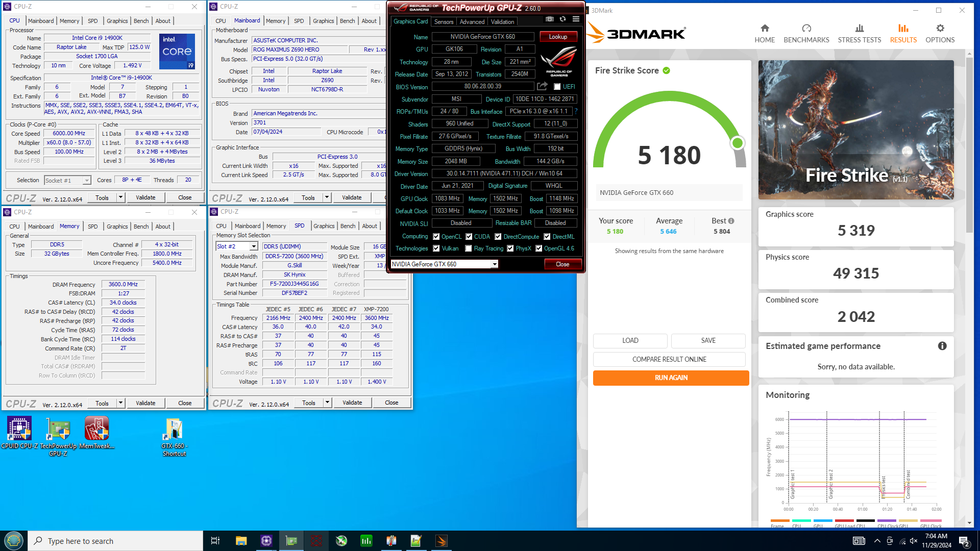The image size is (980, 551).
Task: Open Graphics tab in CPU-Z Mainboard window
Action: click(x=324, y=21)
